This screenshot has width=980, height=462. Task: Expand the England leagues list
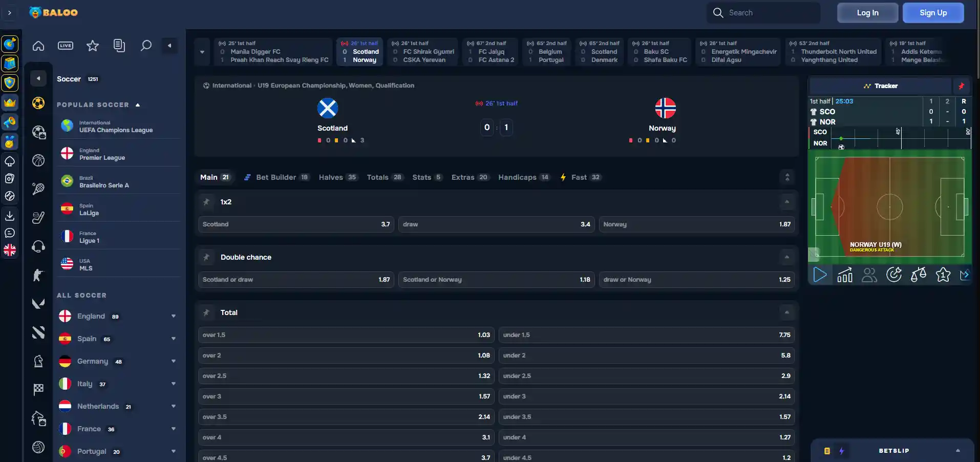pyautogui.click(x=174, y=317)
